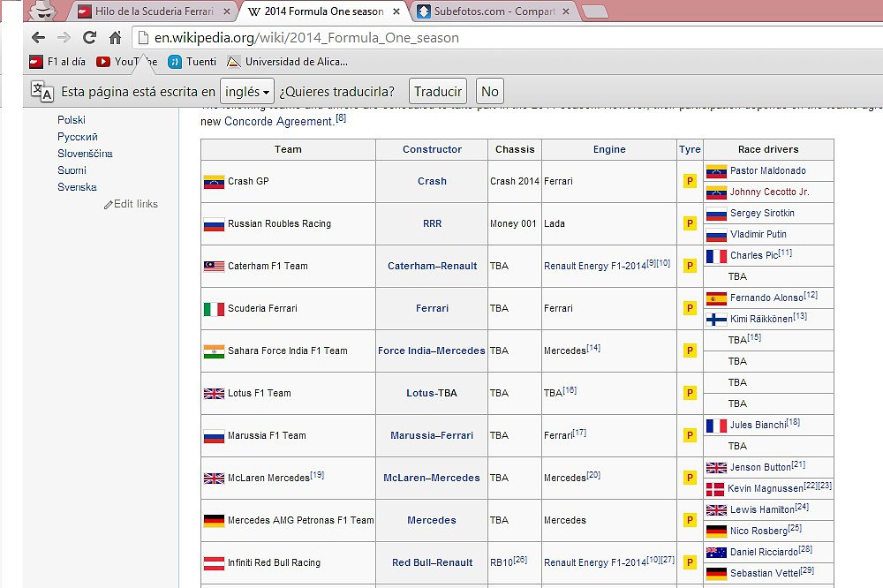Screen dimensions: 883x588
Task: Click the Danish flag beside Kevin Magnussen
Action: click(x=715, y=489)
